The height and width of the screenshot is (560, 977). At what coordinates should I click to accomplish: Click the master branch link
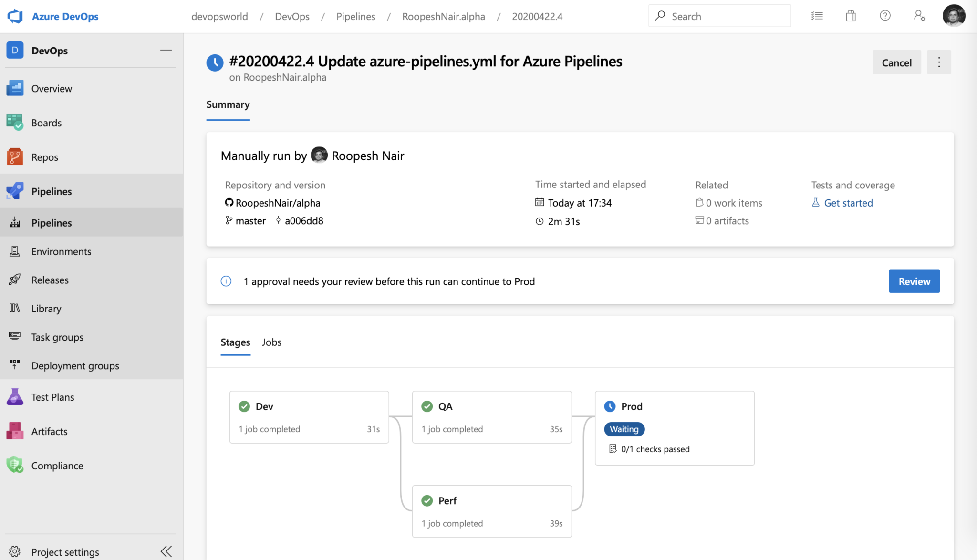(x=250, y=221)
